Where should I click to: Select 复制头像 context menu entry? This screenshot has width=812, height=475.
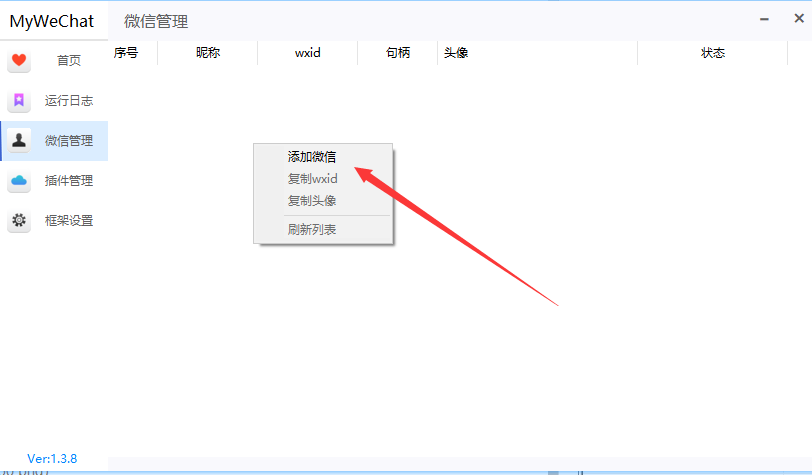pyautogui.click(x=323, y=200)
